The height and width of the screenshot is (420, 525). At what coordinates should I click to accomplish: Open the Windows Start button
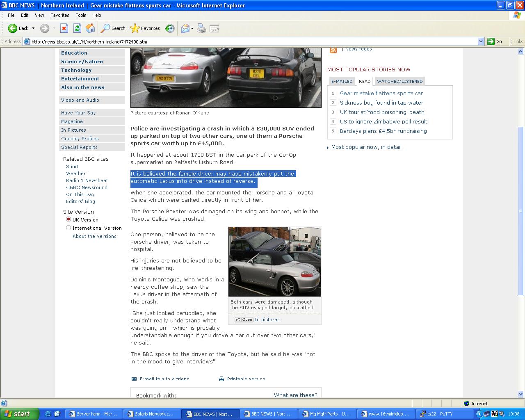(x=19, y=414)
